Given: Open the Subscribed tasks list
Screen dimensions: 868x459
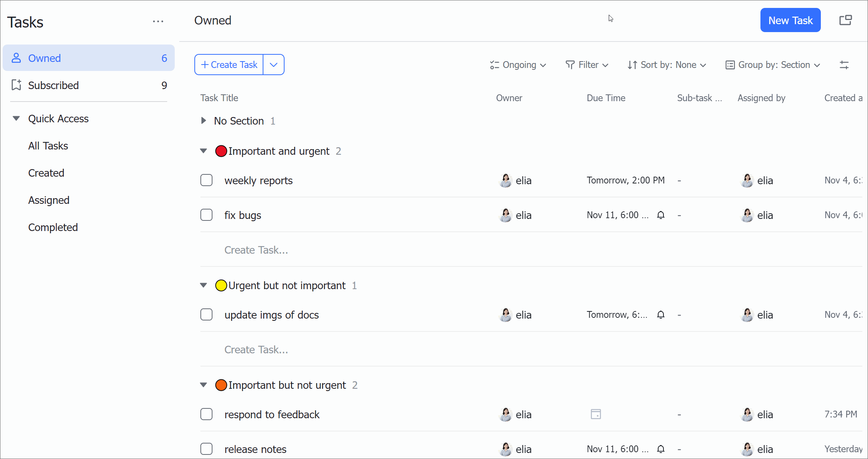Looking at the screenshot, I should click(53, 85).
